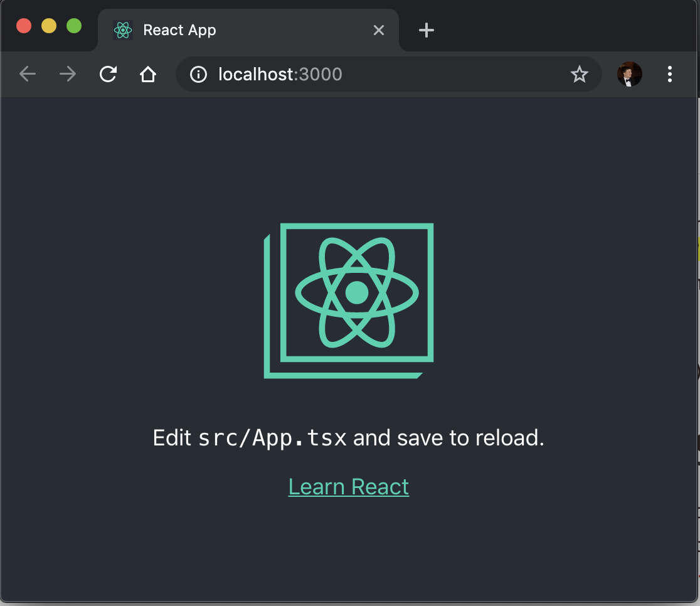Click the React favicon in tab
The height and width of the screenshot is (606, 700).
(x=123, y=30)
